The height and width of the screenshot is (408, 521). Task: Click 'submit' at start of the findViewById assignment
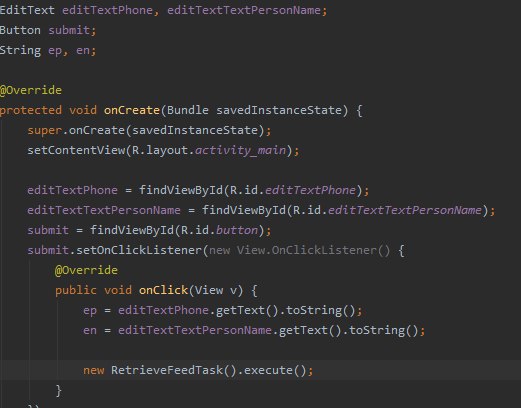(x=48, y=230)
